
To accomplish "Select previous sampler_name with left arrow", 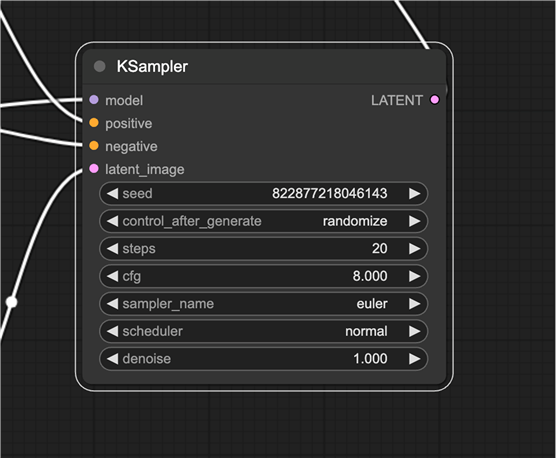I will click(x=112, y=304).
